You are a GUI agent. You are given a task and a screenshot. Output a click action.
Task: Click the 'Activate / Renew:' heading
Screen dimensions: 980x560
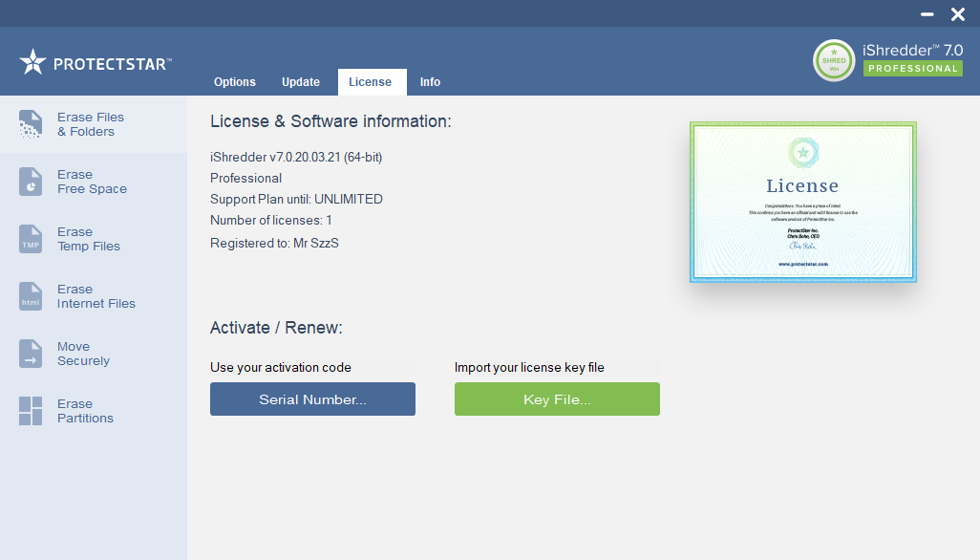[x=276, y=328]
